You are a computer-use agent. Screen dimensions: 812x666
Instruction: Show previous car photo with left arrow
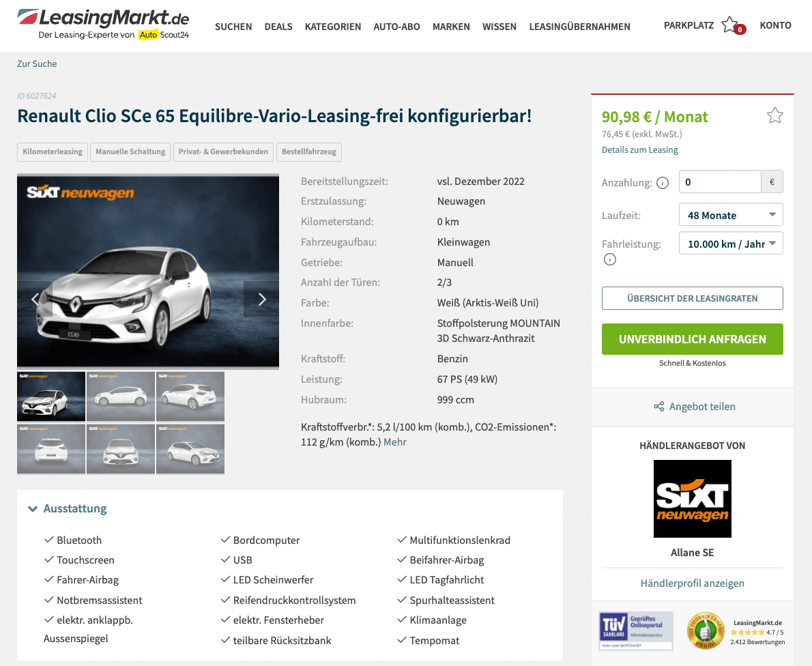(x=35, y=300)
